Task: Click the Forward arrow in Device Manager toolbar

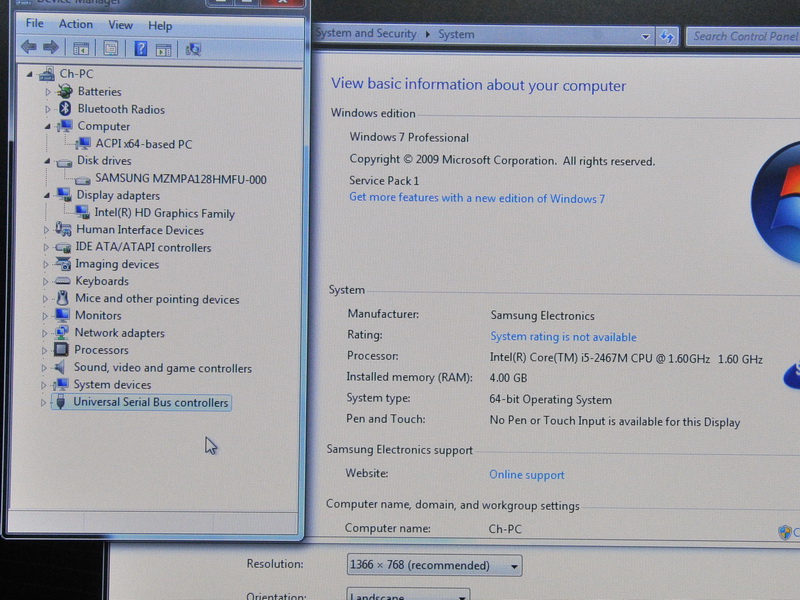Action: coord(51,48)
